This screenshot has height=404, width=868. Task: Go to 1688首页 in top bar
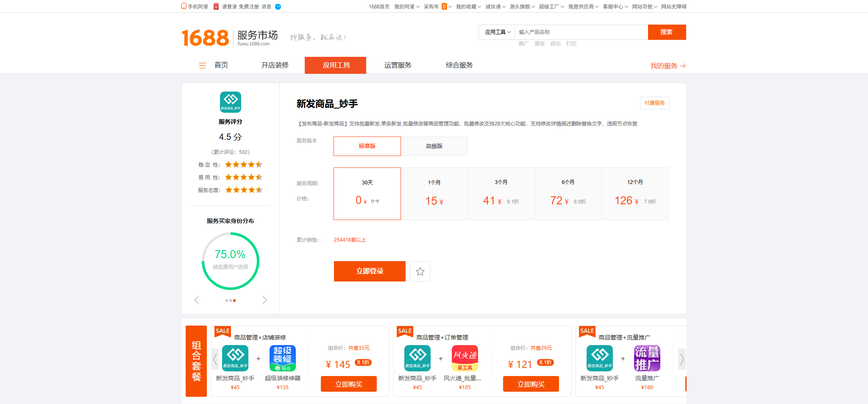[379, 7]
